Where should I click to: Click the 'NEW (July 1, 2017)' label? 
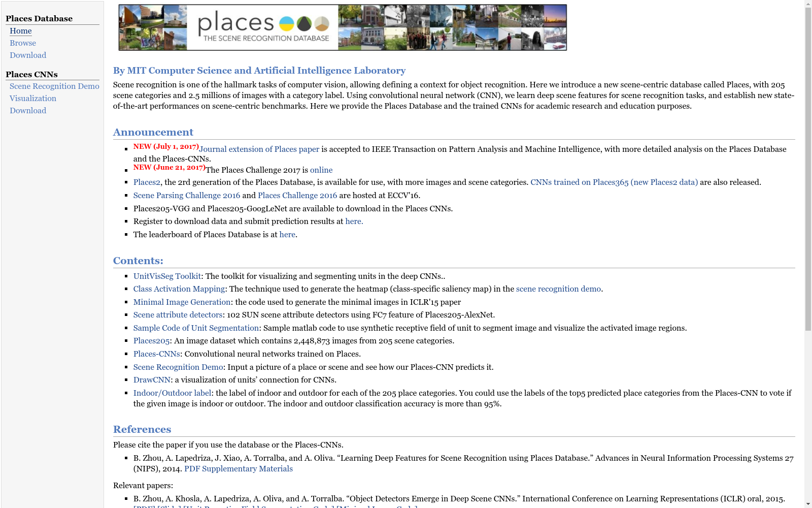(x=166, y=146)
